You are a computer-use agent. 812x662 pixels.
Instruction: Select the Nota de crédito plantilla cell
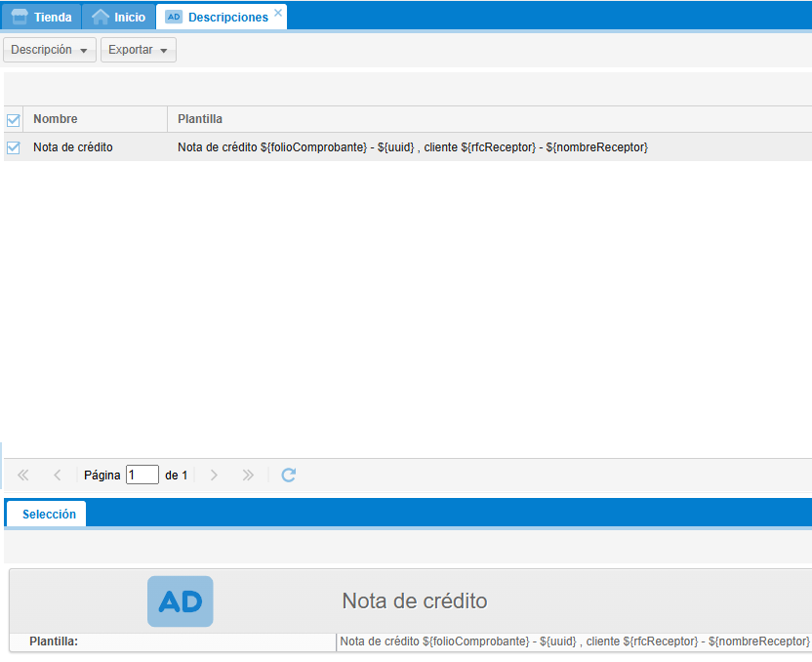tap(413, 147)
